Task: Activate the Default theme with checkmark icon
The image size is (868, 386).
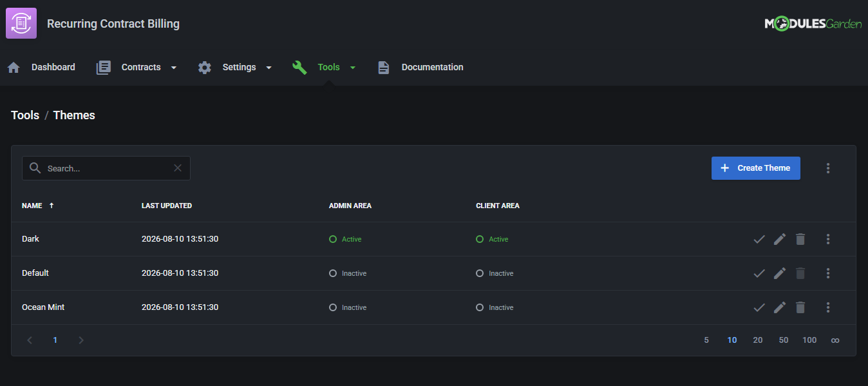Action: coord(759,273)
